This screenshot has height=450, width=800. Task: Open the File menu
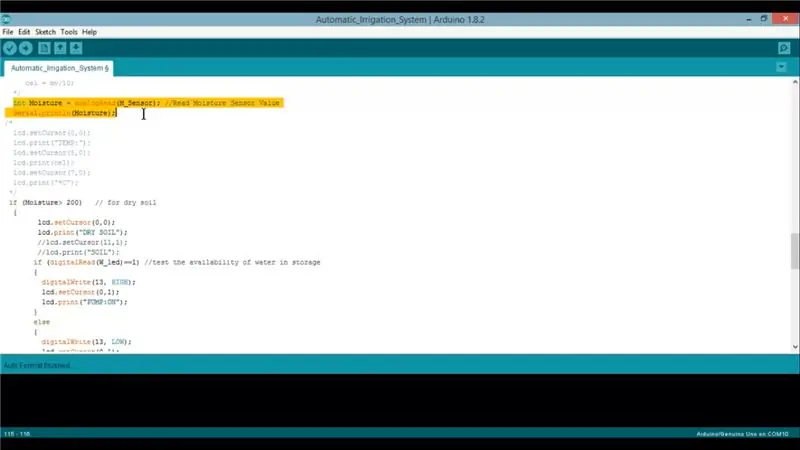tap(8, 32)
